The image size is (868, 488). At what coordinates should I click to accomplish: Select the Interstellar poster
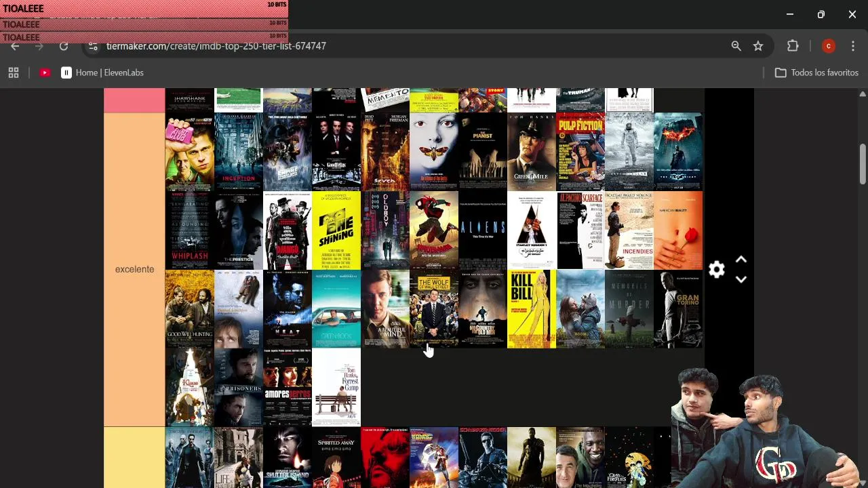coord(629,152)
